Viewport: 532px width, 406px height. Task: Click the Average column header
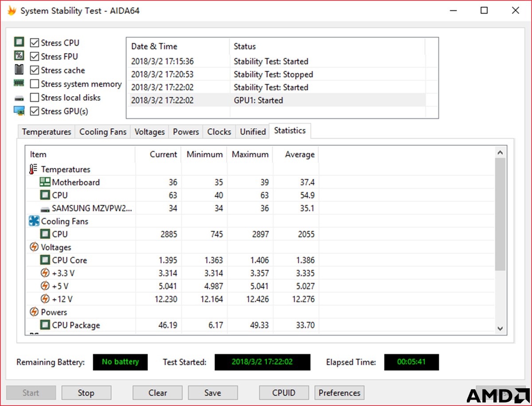click(296, 154)
